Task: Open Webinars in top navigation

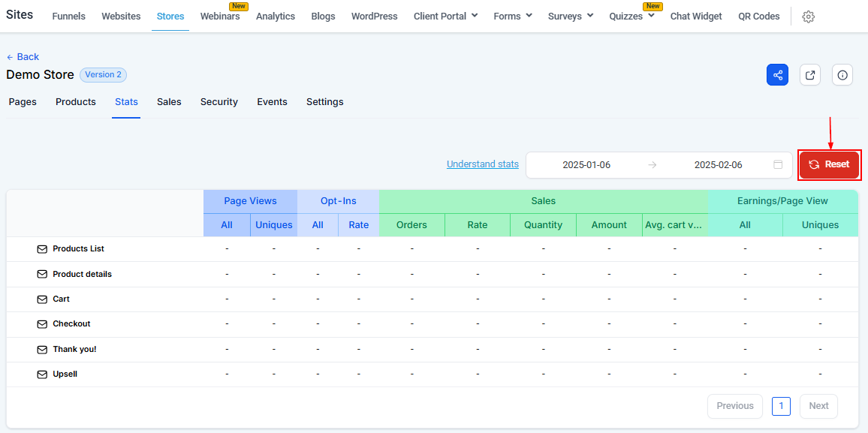Action: 220,16
